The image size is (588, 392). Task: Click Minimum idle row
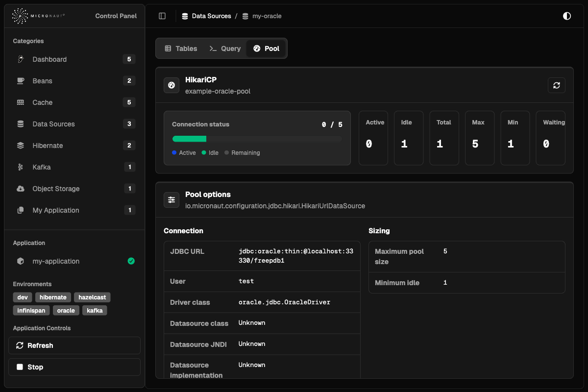pyautogui.click(x=467, y=283)
